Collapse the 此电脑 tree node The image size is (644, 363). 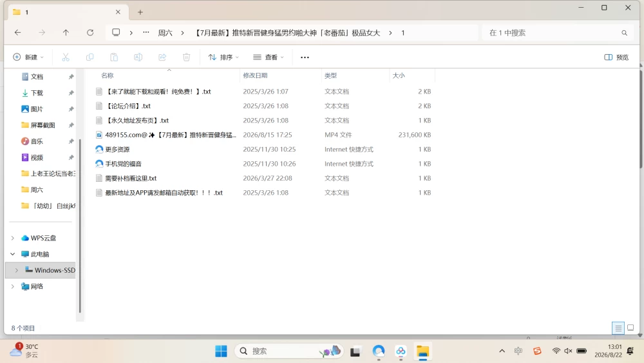tap(13, 254)
